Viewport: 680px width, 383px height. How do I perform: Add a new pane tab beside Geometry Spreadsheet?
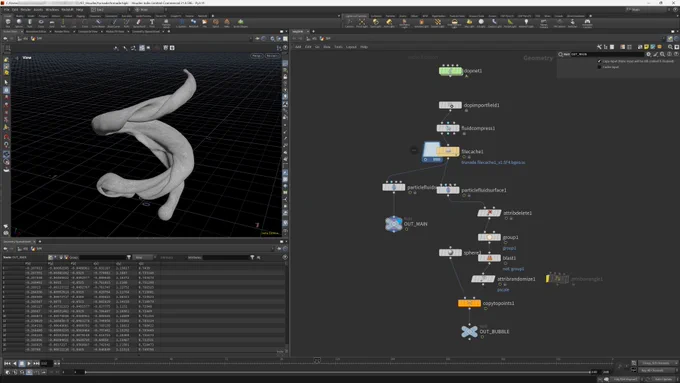tap(40, 242)
